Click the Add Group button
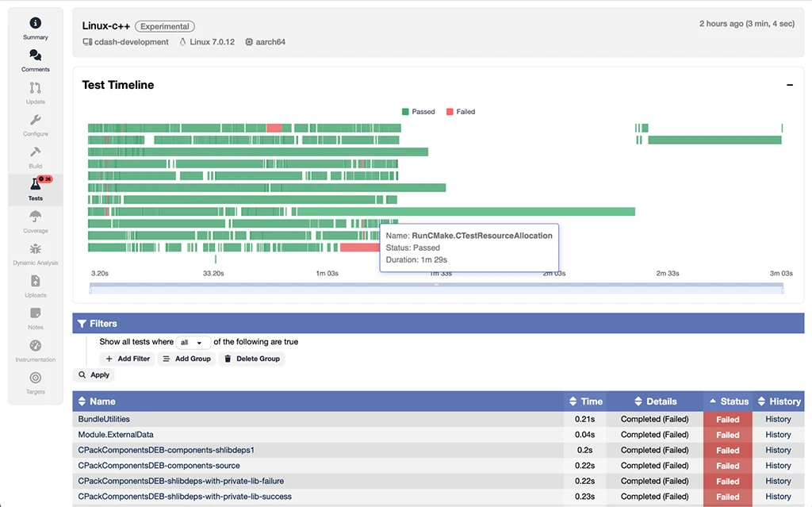 point(186,359)
